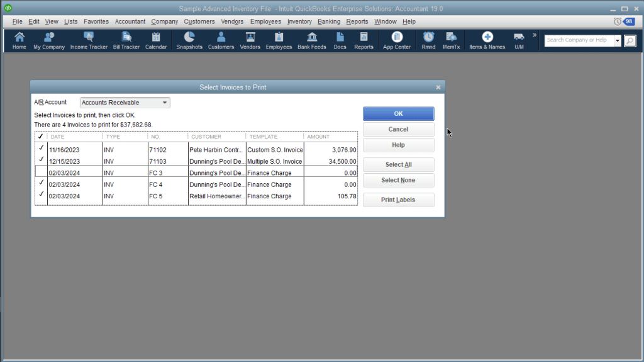This screenshot has width=644, height=362.
Task: Open the Edit menu
Action: point(34,21)
